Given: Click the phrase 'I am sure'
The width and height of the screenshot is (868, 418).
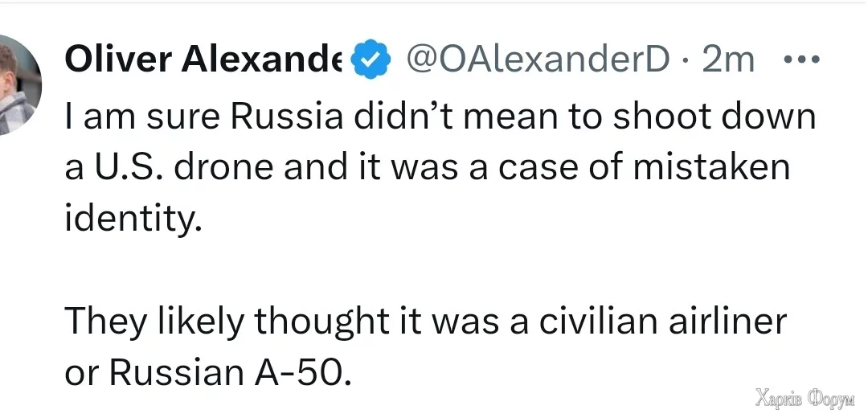Looking at the screenshot, I should [143, 117].
